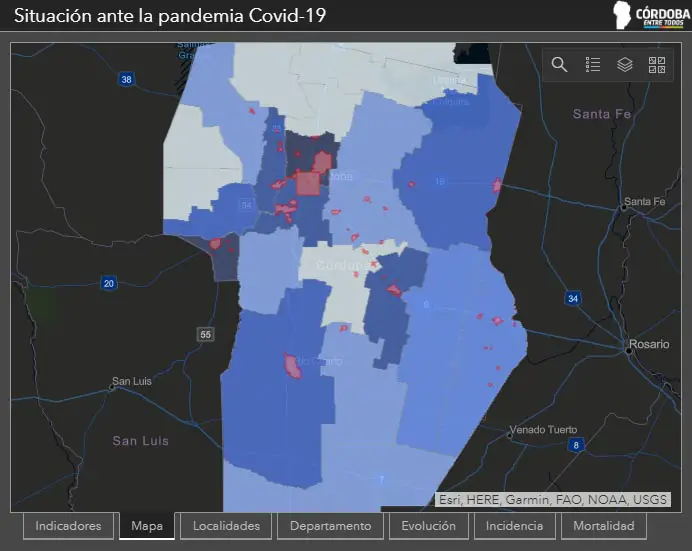Open the map legend list icon
The image size is (692, 551).
tap(593, 65)
